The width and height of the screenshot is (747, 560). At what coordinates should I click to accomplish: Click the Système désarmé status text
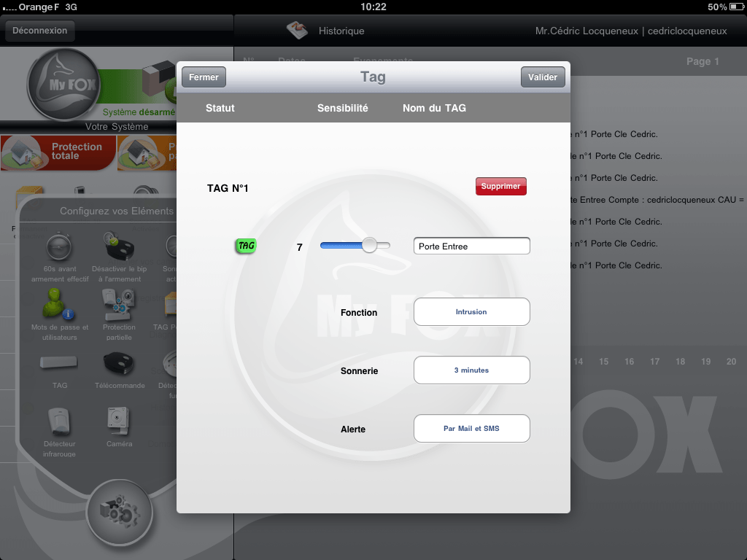(x=139, y=112)
